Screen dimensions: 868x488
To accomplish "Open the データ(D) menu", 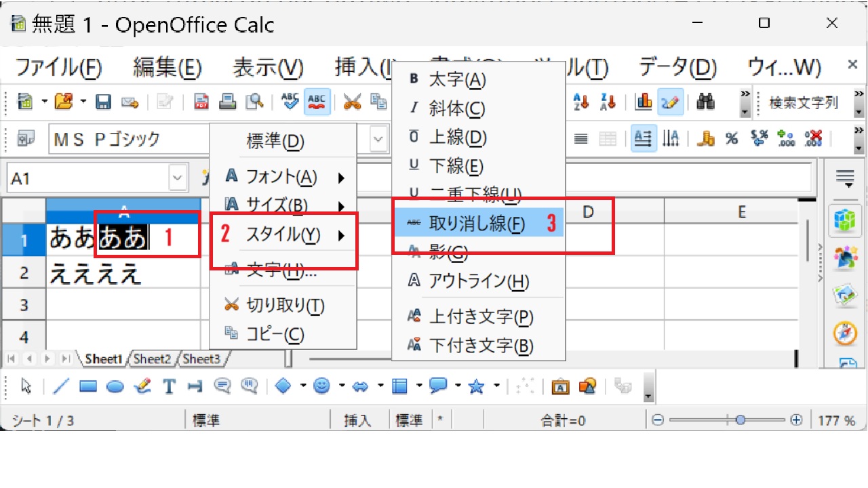I will click(677, 67).
